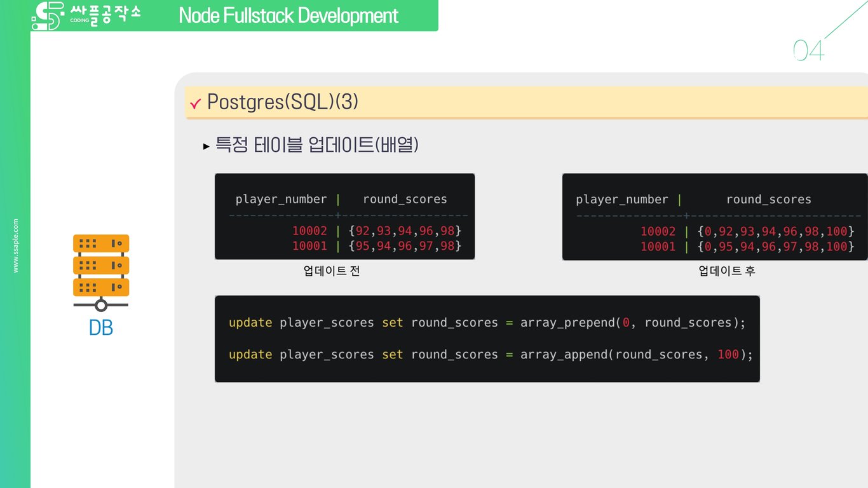This screenshot has width=868, height=488.
Task: Select the "Postgres(SQL)(3)" section heading
Action: [283, 102]
